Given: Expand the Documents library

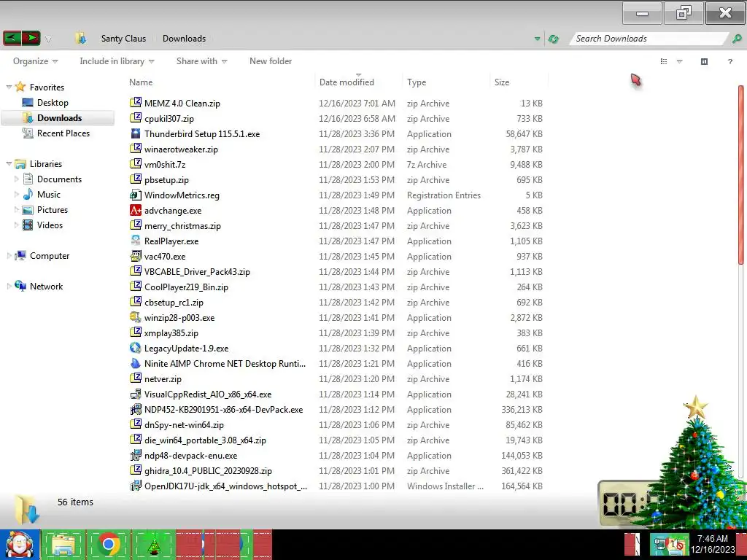Looking at the screenshot, I should tap(16, 179).
